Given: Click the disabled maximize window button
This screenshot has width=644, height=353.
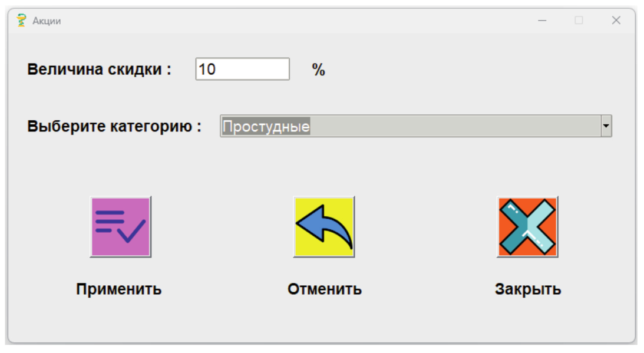Looking at the screenshot, I should click(x=579, y=21).
